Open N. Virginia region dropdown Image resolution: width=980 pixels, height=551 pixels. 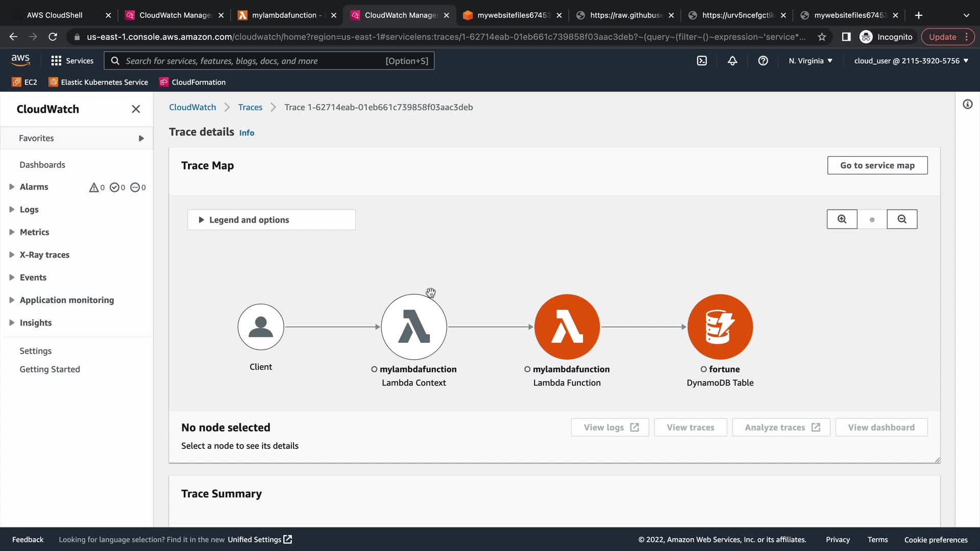(810, 61)
